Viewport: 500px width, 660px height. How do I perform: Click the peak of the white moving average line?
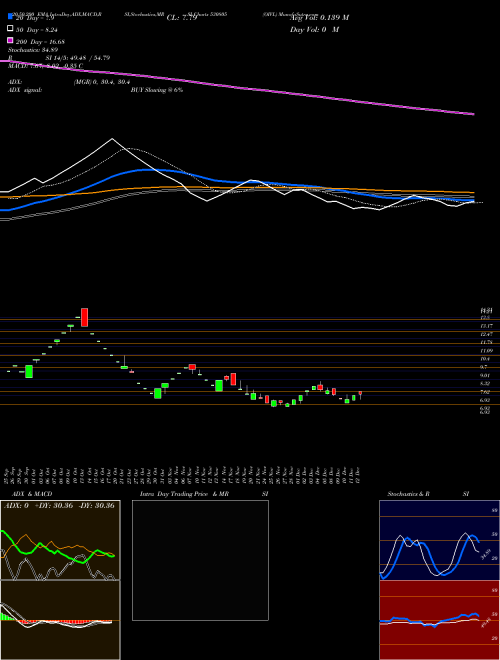[112, 138]
